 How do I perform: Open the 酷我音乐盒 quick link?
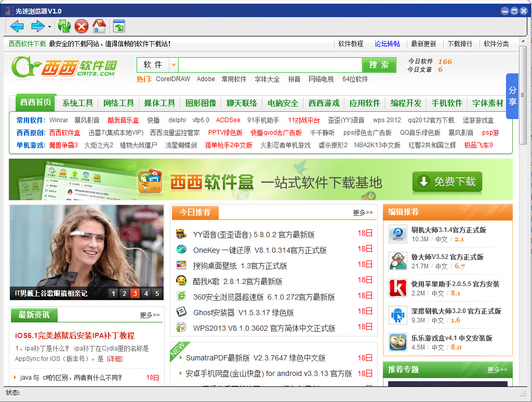(123, 120)
